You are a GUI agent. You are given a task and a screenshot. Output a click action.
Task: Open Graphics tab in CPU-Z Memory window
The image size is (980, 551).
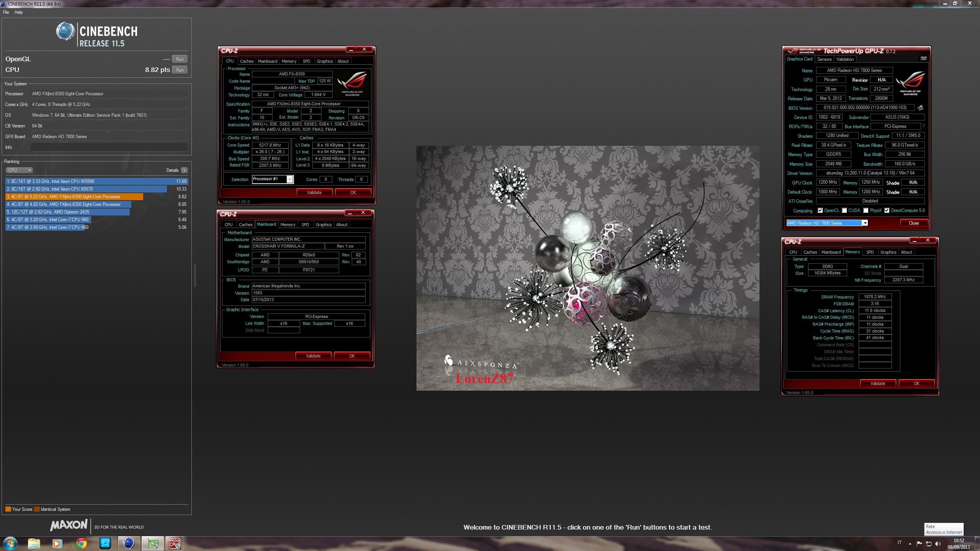pos(888,252)
